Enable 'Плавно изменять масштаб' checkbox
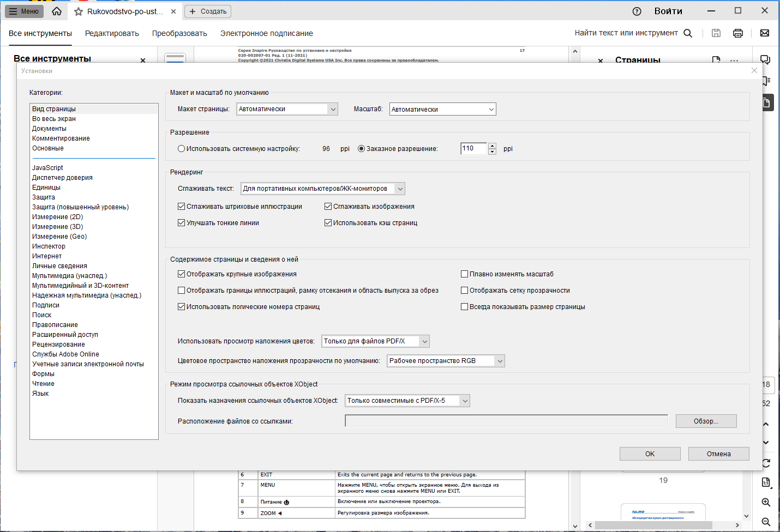Viewport: 780px width, 532px height. tap(465, 274)
